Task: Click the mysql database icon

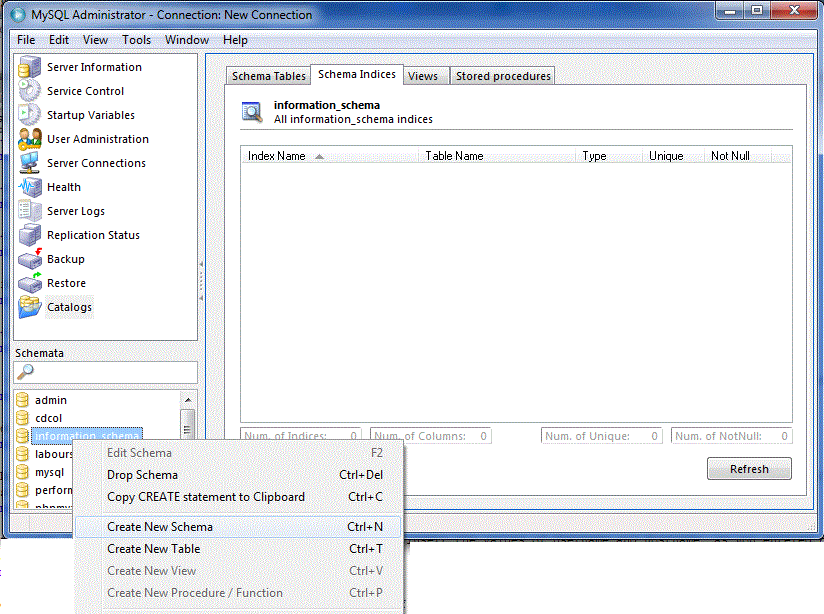Action: (x=22, y=472)
